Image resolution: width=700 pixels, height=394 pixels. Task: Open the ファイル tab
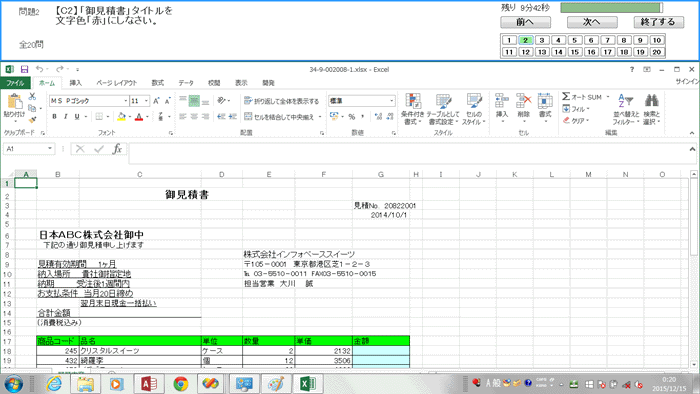[15, 83]
